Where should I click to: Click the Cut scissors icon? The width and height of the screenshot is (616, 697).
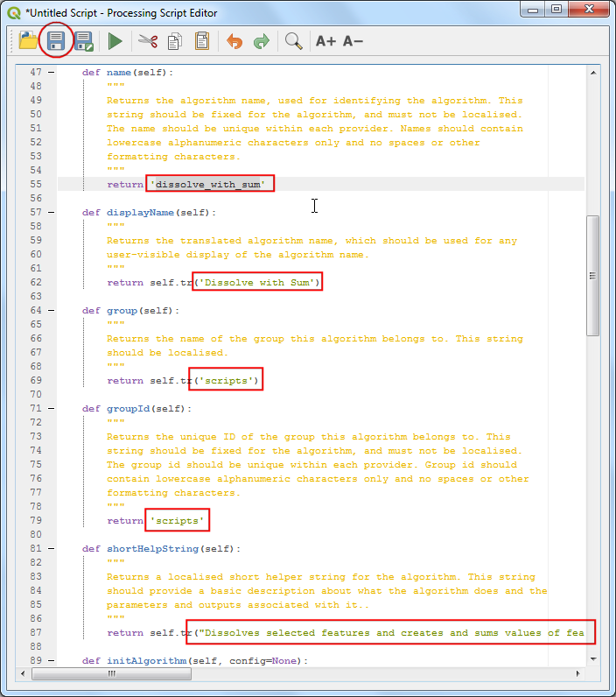(x=148, y=41)
